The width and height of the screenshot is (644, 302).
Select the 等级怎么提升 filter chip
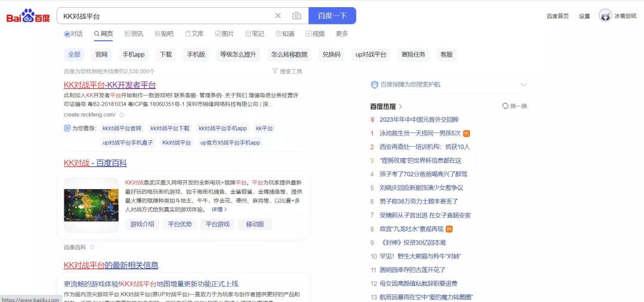(x=238, y=55)
